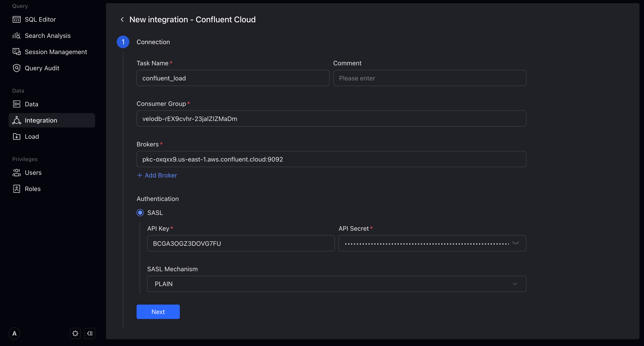
Task: Open the Query Audit panel
Action: 42,68
